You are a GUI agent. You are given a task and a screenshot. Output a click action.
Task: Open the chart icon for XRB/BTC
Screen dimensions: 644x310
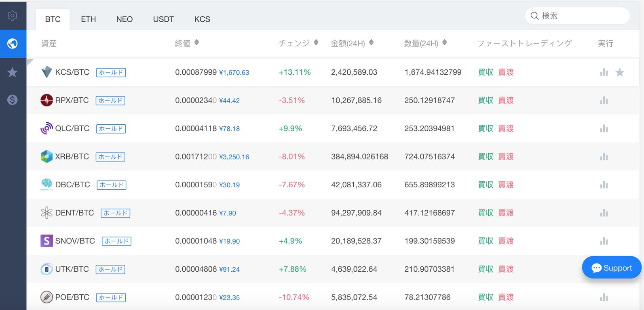pyautogui.click(x=604, y=157)
